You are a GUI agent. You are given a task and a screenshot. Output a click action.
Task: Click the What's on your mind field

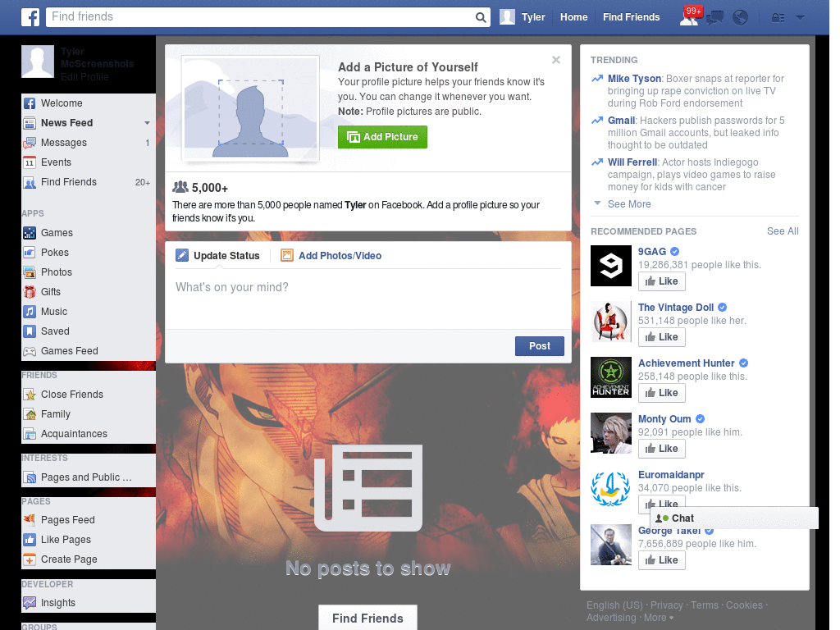[x=368, y=299]
